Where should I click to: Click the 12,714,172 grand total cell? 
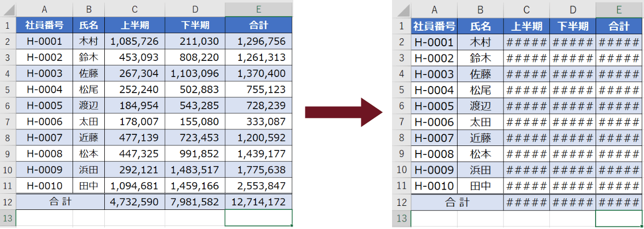click(259, 202)
